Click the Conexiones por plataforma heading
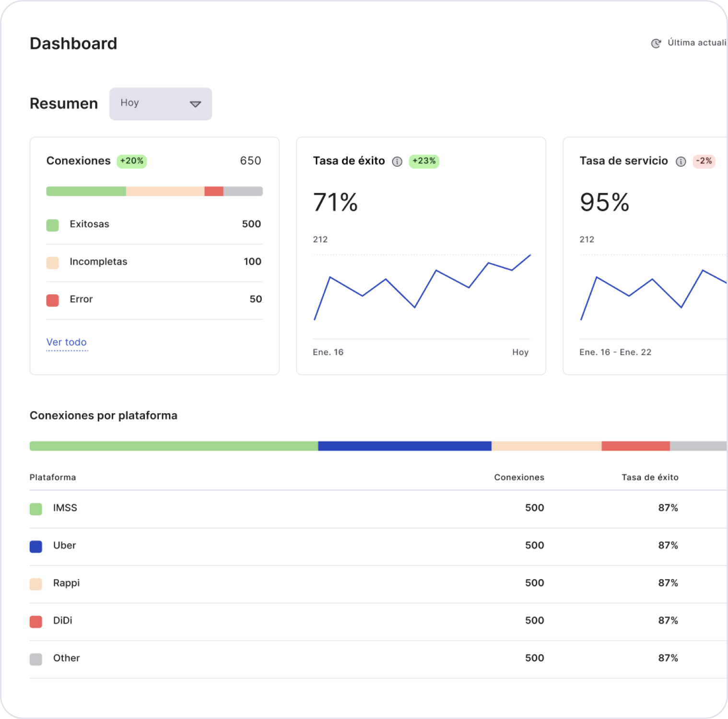The image size is (728, 719). click(x=104, y=416)
